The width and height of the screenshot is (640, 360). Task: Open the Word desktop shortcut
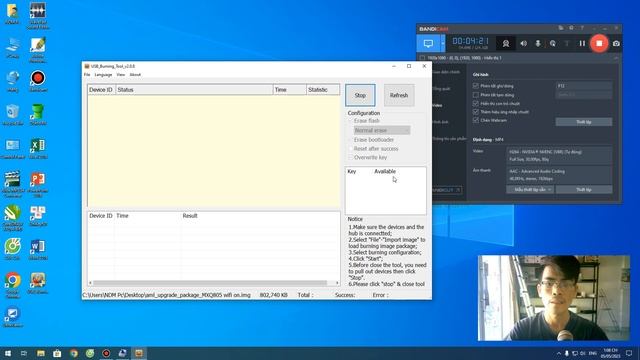(x=38, y=250)
